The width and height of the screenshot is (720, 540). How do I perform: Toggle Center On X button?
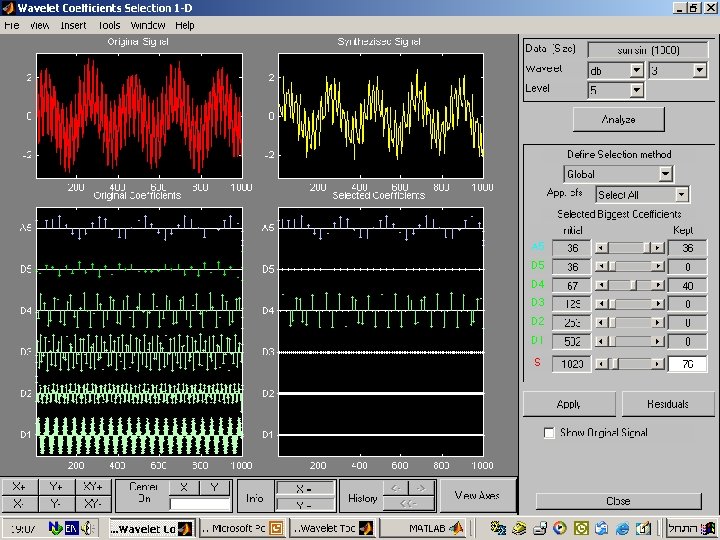(x=184, y=487)
